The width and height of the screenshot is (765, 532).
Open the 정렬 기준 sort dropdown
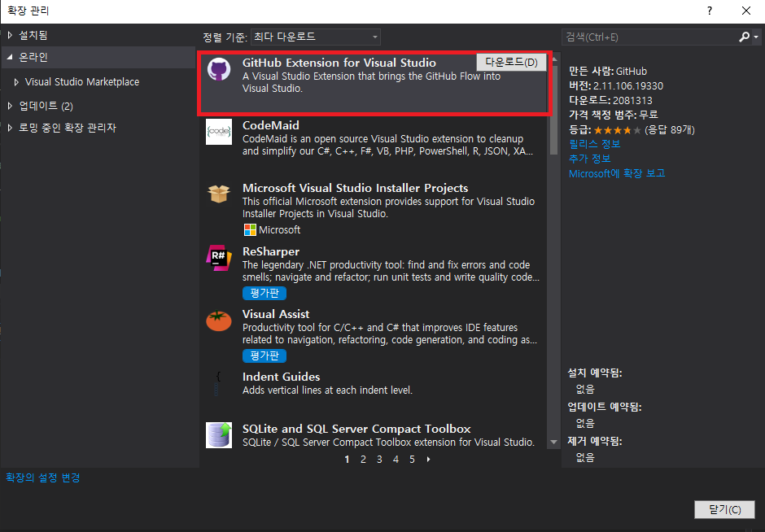point(315,37)
